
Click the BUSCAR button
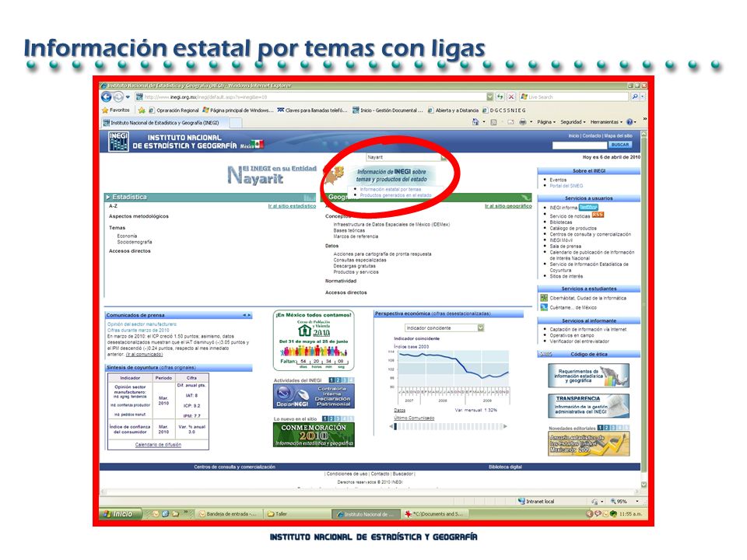[x=620, y=145]
